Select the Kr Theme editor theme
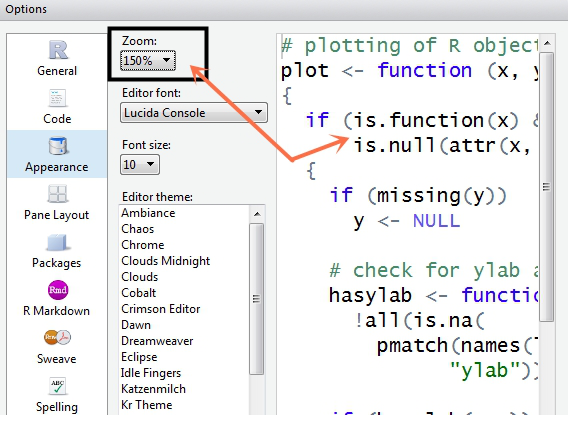Screen dimensions: 568x431 (147, 405)
